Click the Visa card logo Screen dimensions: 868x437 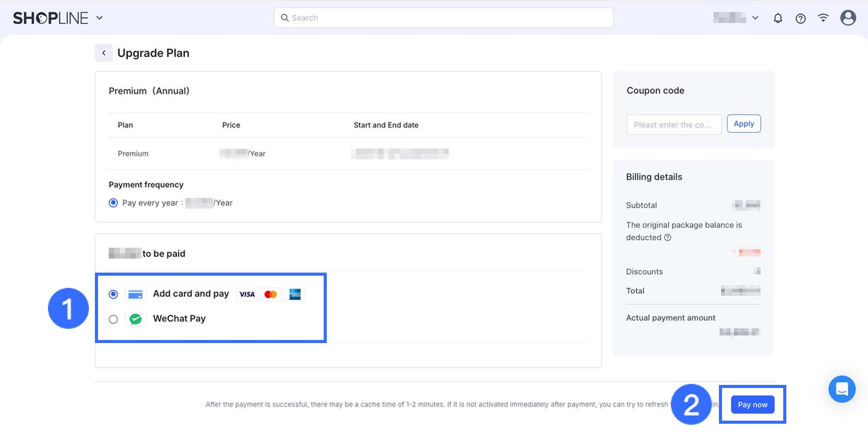click(247, 295)
